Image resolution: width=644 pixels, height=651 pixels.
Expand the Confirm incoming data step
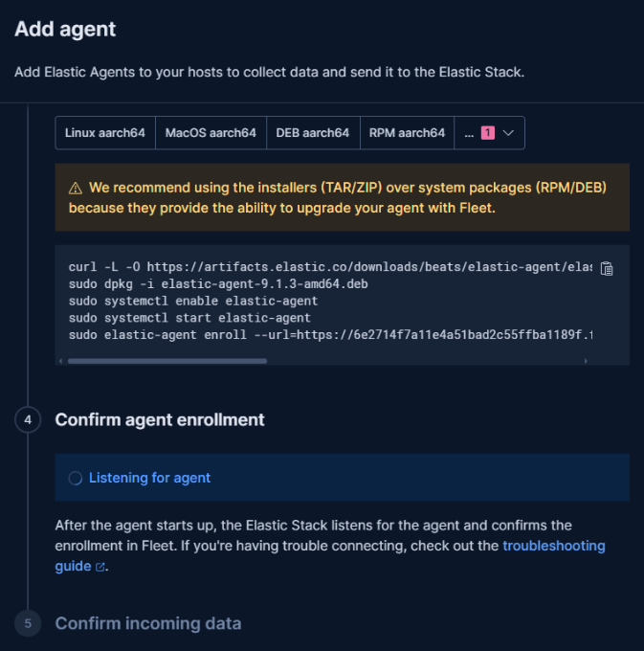(148, 623)
